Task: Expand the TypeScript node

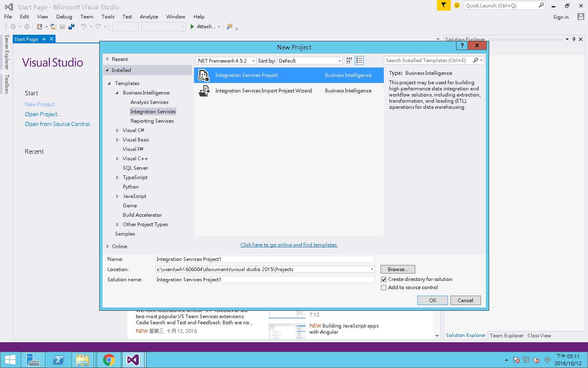Action: (x=117, y=177)
